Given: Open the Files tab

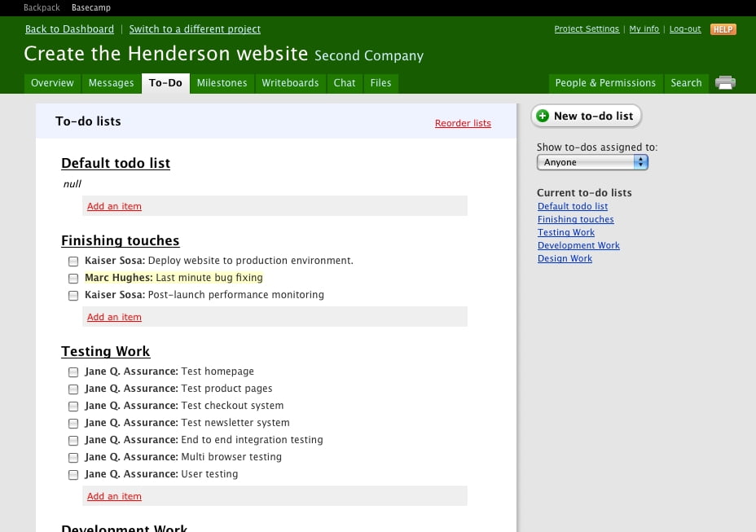Looking at the screenshot, I should (x=381, y=83).
